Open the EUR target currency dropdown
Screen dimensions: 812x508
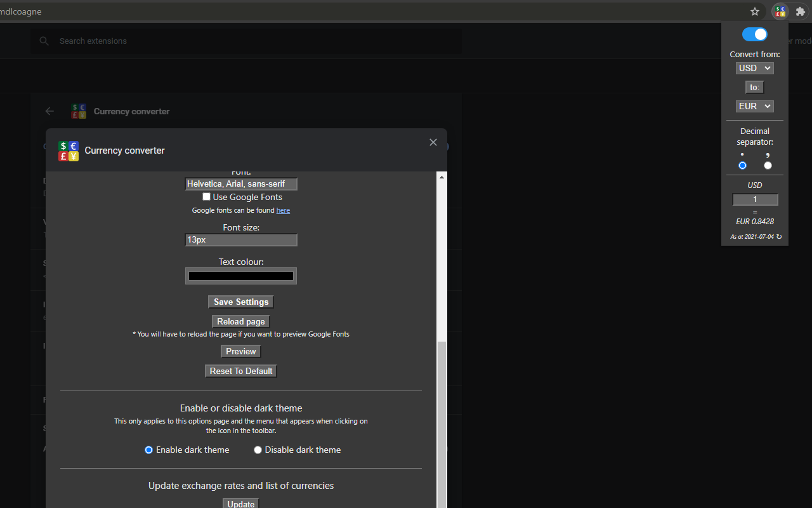pos(754,106)
